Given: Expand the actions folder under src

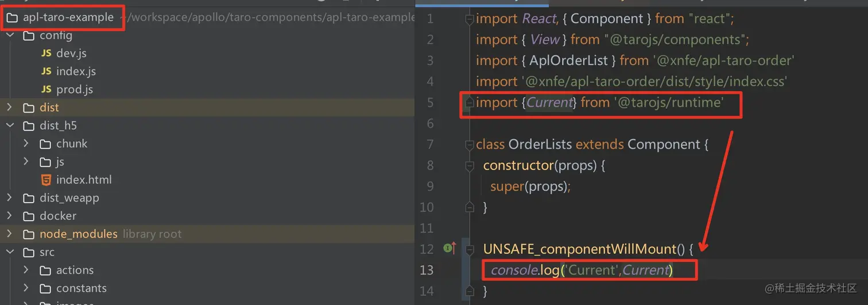Looking at the screenshot, I should [x=26, y=270].
